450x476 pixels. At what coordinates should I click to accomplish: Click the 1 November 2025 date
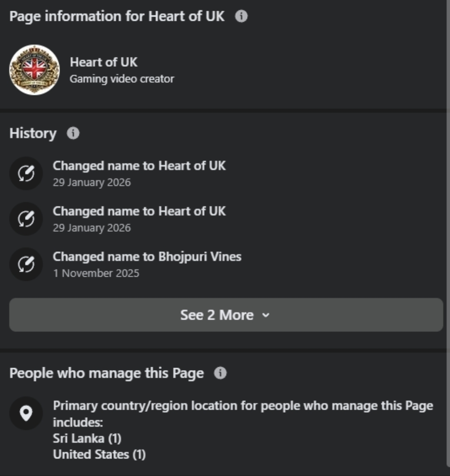tap(96, 273)
